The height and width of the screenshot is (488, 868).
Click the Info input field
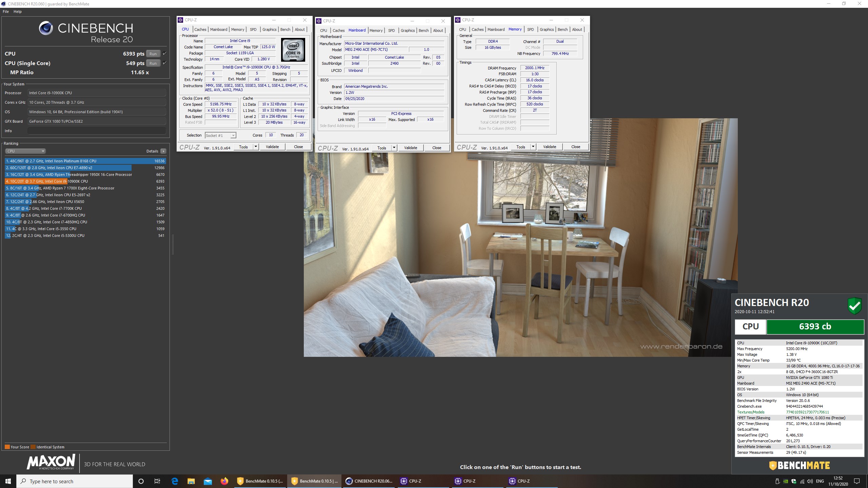[x=97, y=131]
